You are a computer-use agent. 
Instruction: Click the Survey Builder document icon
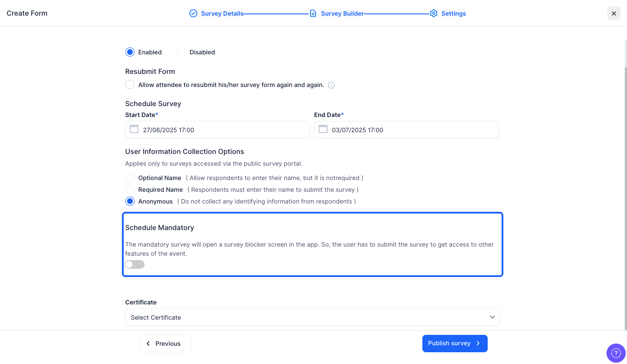tap(313, 13)
